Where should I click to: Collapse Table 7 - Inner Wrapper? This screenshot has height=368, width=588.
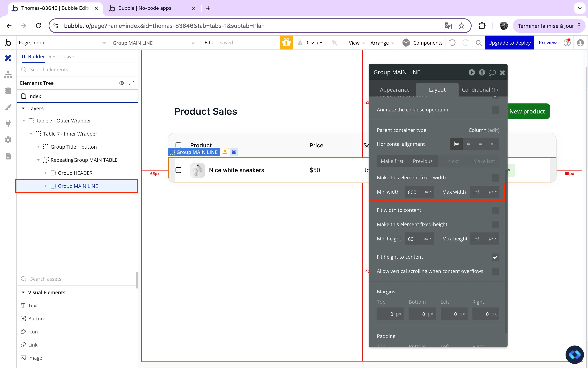(x=31, y=134)
